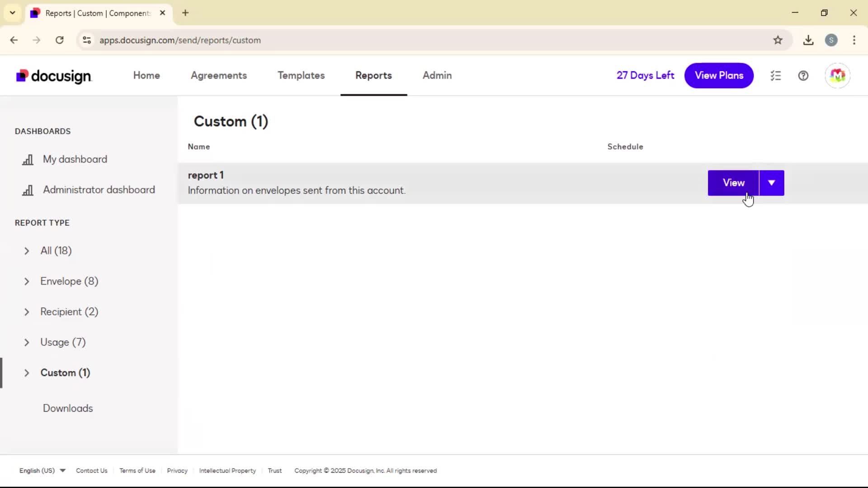Click the Administrator dashboard chart icon
Image resolution: width=868 pixels, height=488 pixels.
[x=28, y=190]
